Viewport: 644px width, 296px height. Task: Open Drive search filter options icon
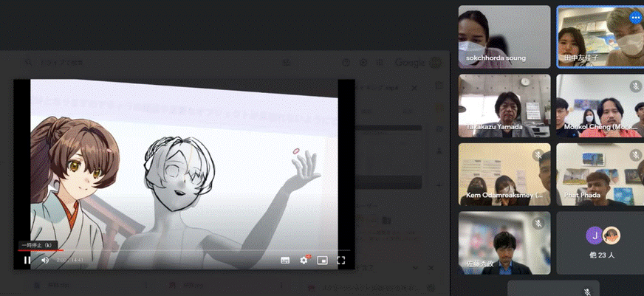(x=287, y=63)
